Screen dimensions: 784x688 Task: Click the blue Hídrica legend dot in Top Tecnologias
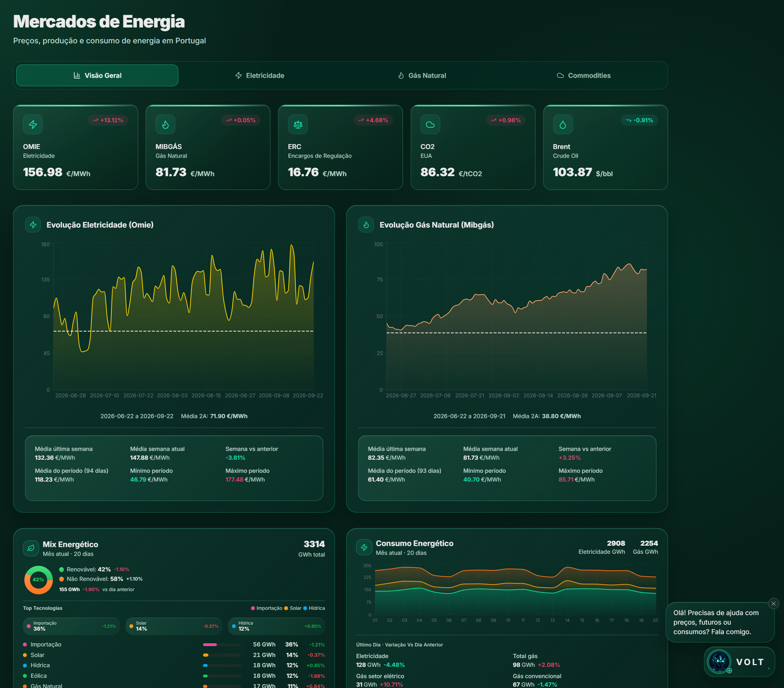click(x=305, y=608)
